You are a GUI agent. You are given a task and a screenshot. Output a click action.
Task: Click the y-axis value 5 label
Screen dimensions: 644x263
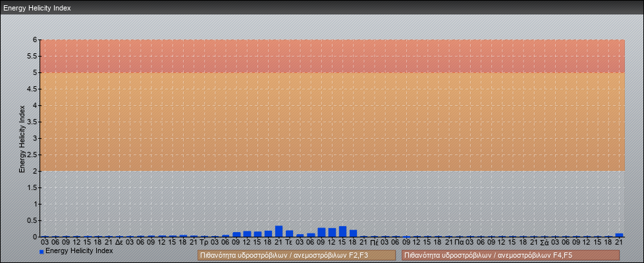34,72
